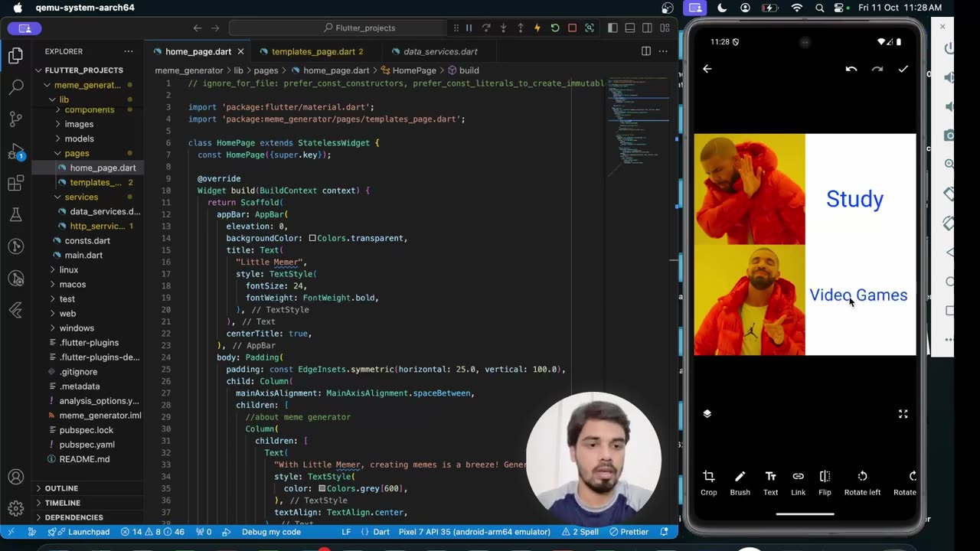Open the Source Control view
Viewport: 980px width, 551px height.
tap(15, 119)
